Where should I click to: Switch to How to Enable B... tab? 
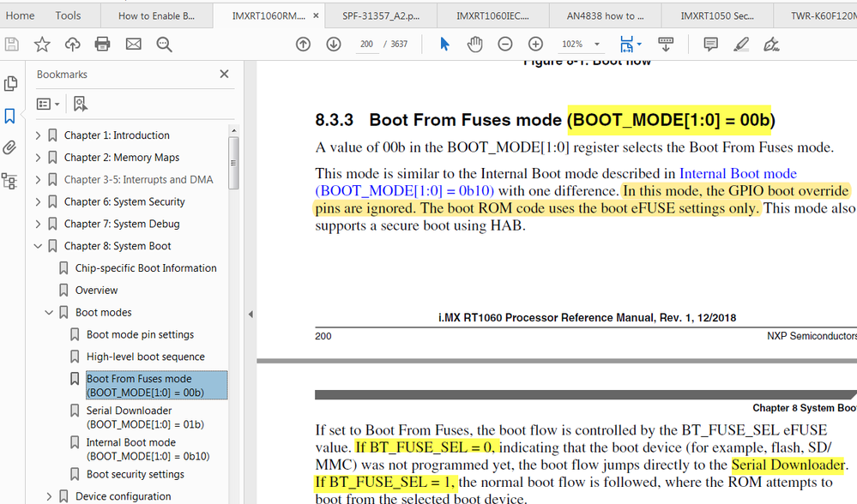click(156, 15)
